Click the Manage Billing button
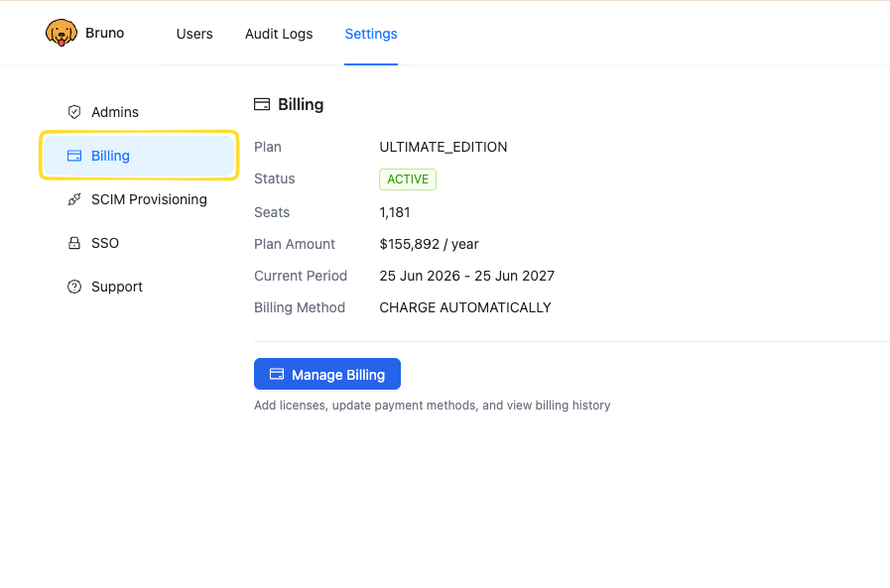 [327, 374]
